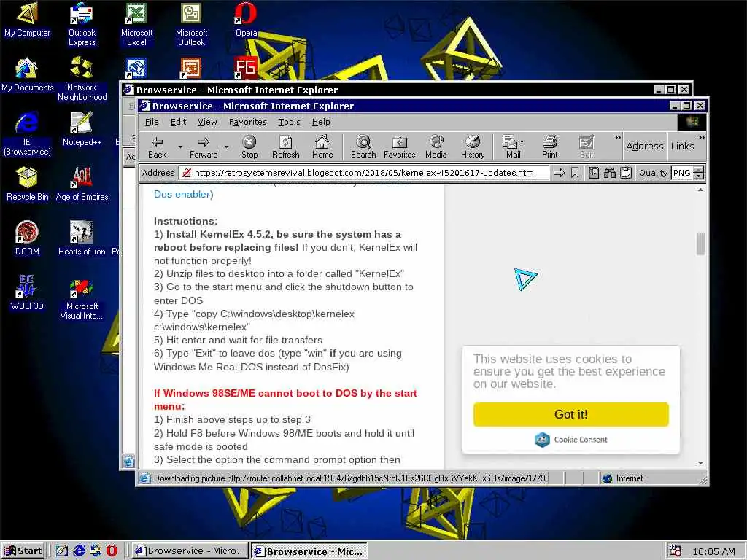The width and height of the screenshot is (747, 560).
Task: Follow the Dos enabler) link
Action: (x=183, y=194)
